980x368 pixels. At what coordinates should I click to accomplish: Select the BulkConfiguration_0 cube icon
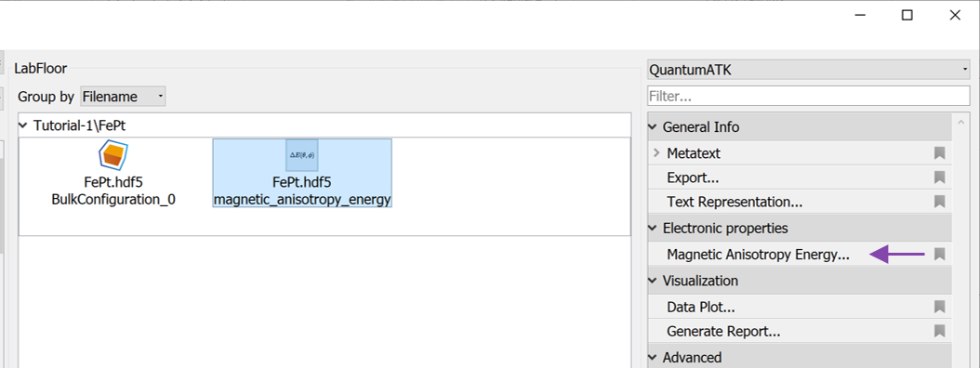point(113,155)
